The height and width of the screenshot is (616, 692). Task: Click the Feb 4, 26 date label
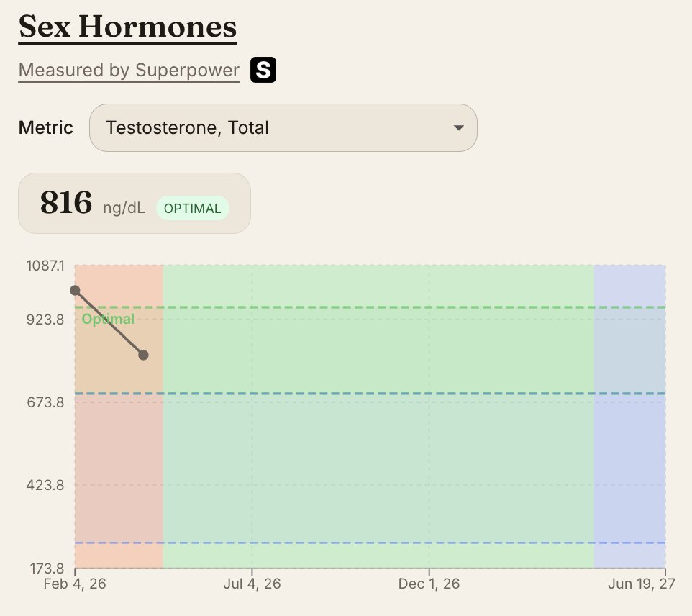75,584
